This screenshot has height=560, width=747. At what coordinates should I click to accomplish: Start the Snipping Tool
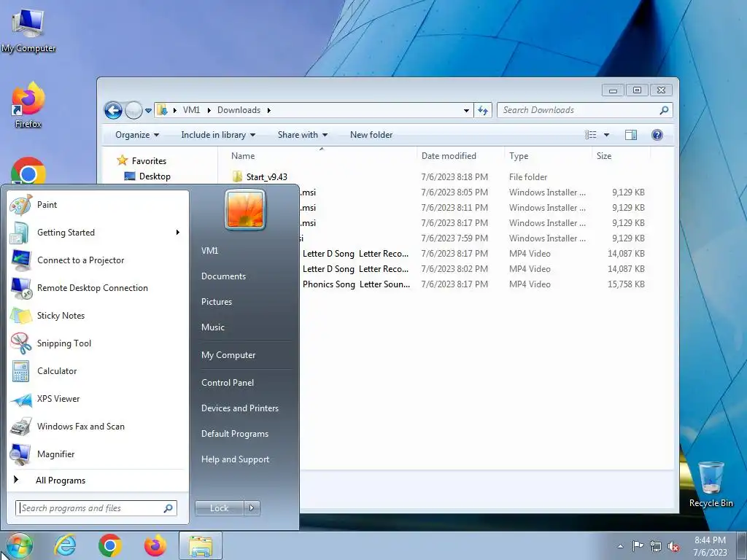click(98, 343)
